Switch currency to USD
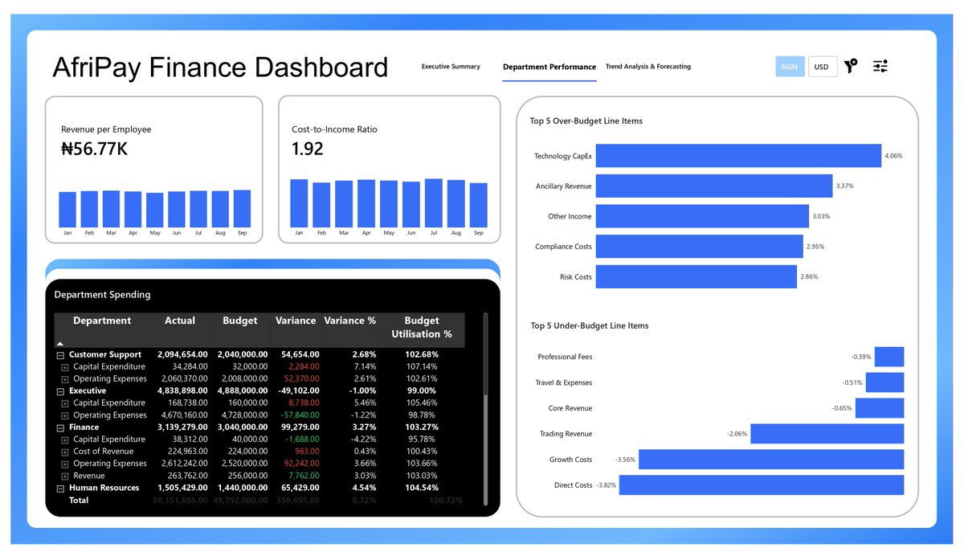964x560 pixels. coord(822,67)
